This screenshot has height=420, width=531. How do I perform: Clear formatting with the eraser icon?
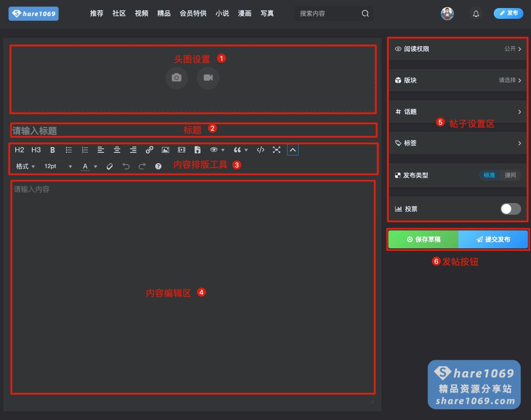(110, 166)
